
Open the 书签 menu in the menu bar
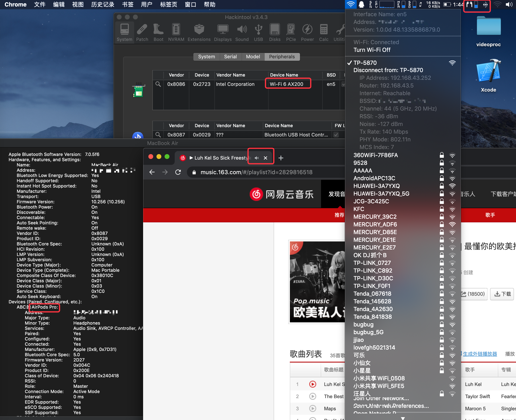click(x=128, y=4)
